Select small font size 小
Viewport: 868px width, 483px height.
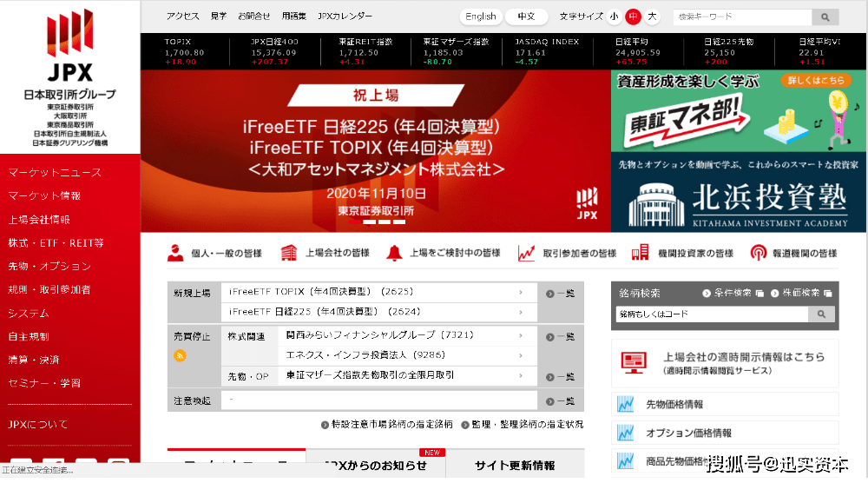[614, 17]
